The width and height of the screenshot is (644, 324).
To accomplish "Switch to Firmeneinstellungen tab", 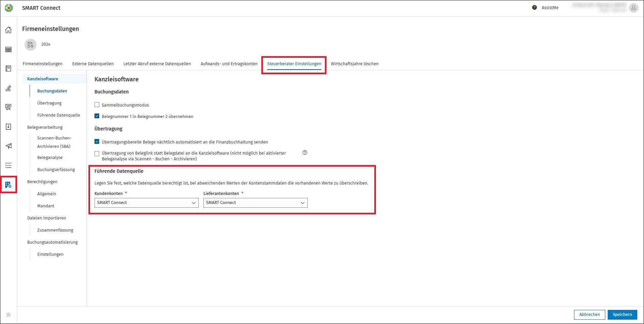I will (x=43, y=64).
